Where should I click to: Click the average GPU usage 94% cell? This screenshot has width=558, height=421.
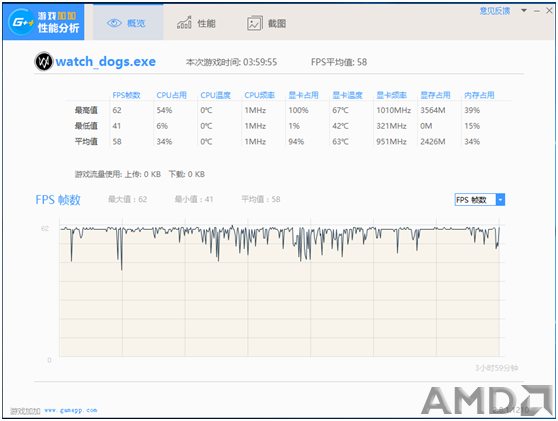pyautogui.click(x=296, y=142)
